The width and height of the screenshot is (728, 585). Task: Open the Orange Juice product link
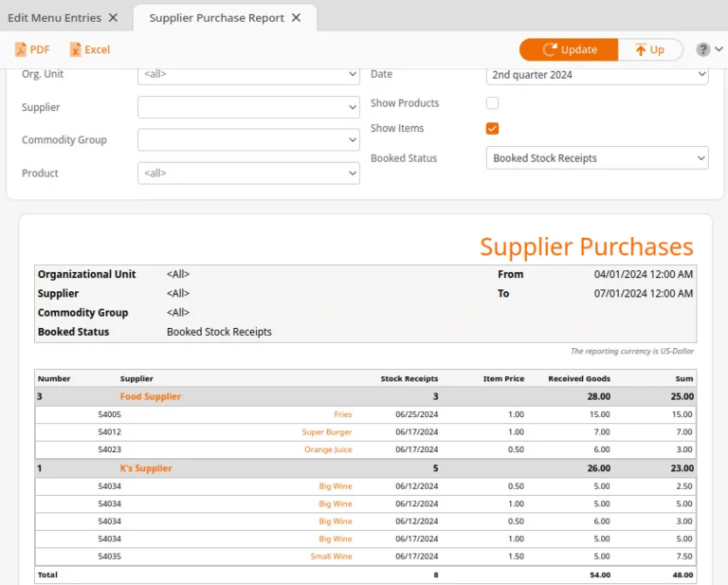(328, 449)
